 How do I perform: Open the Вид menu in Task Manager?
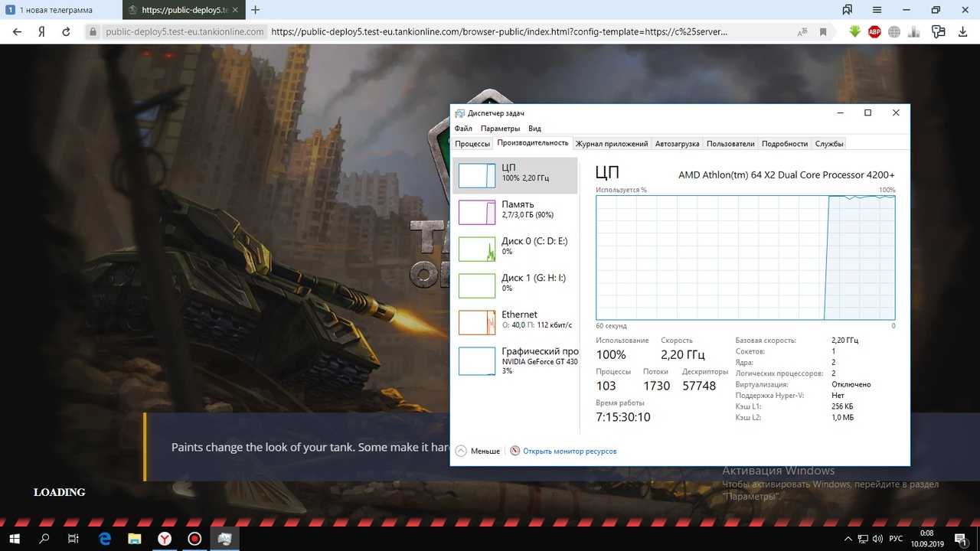click(x=534, y=129)
